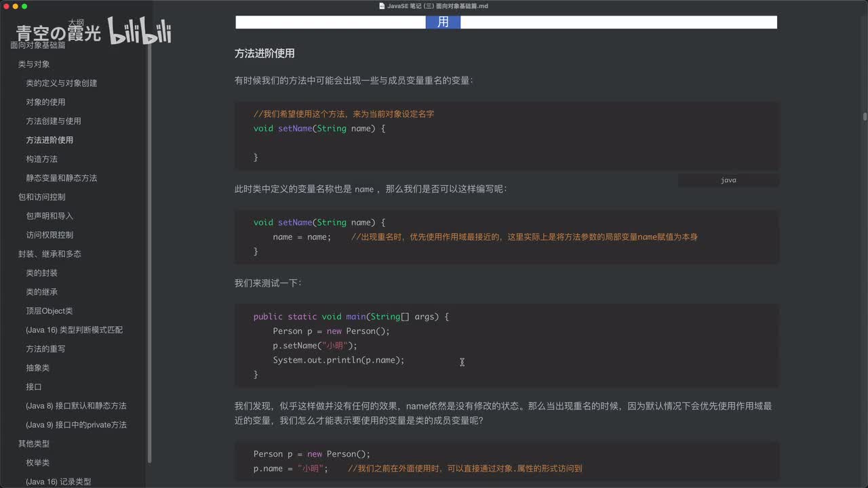Click the orange 出现重名时 code comment
The image size is (868, 488).
(x=524, y=237)
